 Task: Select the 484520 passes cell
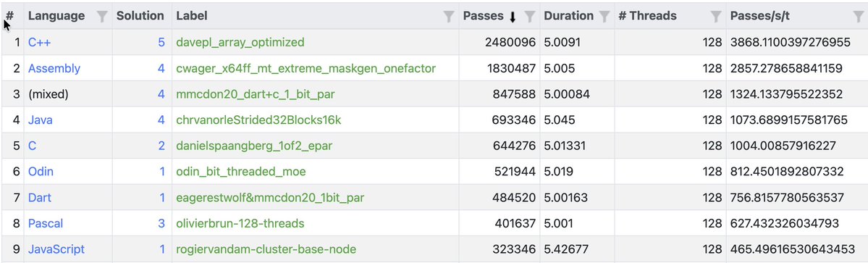coord(514,197)
